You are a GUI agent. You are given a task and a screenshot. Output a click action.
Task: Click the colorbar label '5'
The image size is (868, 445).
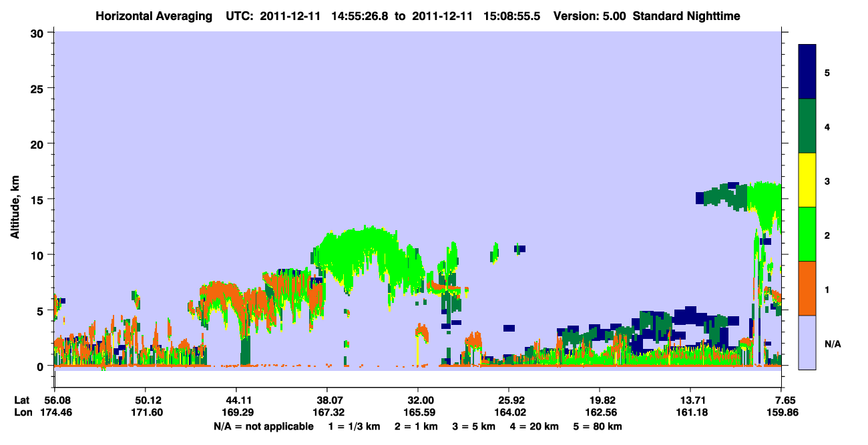[x=827, y=72]
